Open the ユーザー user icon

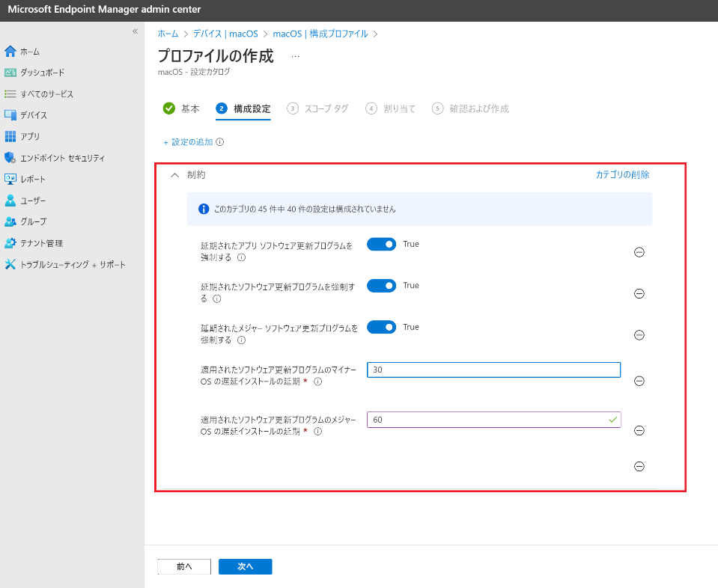point(10,200)
